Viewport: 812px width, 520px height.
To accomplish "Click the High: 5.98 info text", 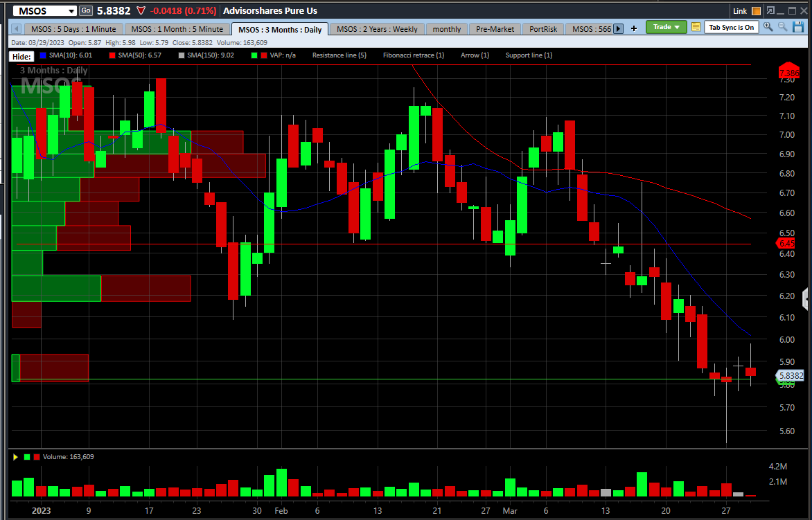I will [x=120, y=43].
